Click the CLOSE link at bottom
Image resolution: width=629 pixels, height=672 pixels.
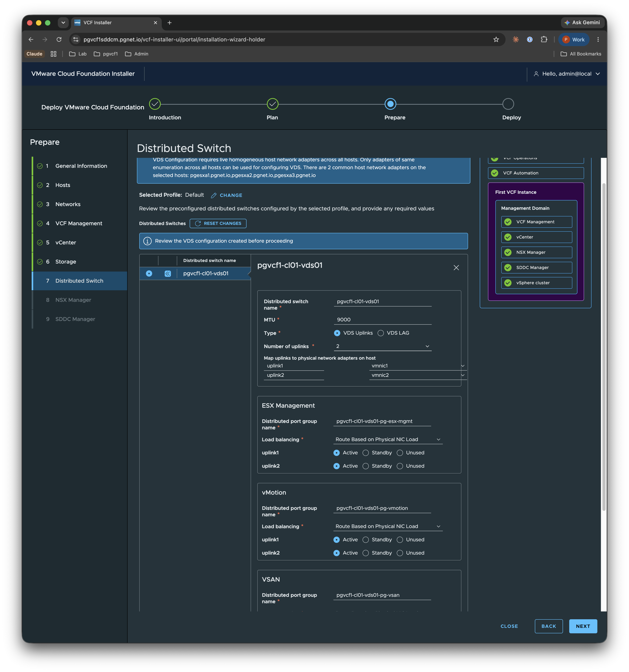509,626
